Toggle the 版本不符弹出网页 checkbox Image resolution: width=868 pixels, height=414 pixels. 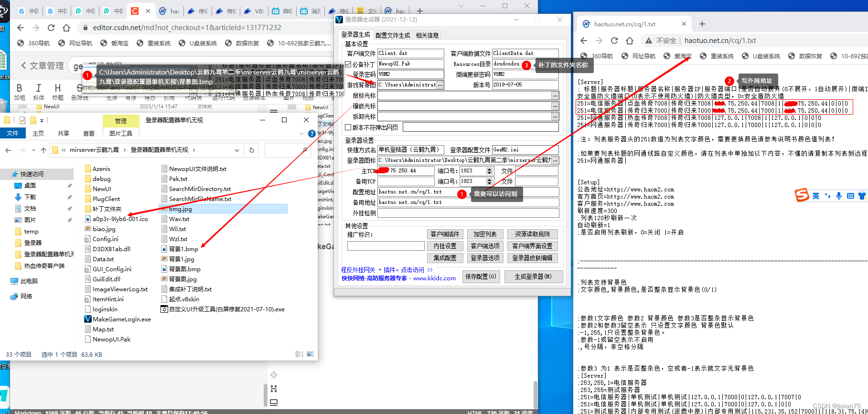pos(348,127)
